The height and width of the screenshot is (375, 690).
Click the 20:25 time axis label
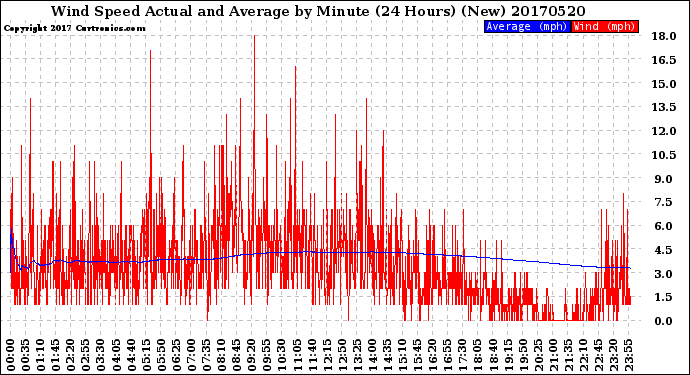(539, 355)
